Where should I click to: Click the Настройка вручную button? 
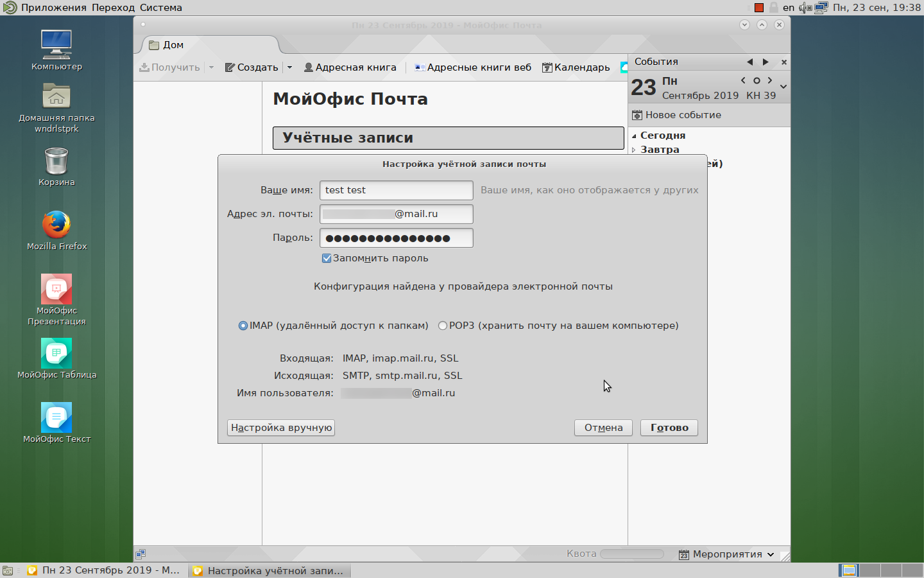click(281, 428)
